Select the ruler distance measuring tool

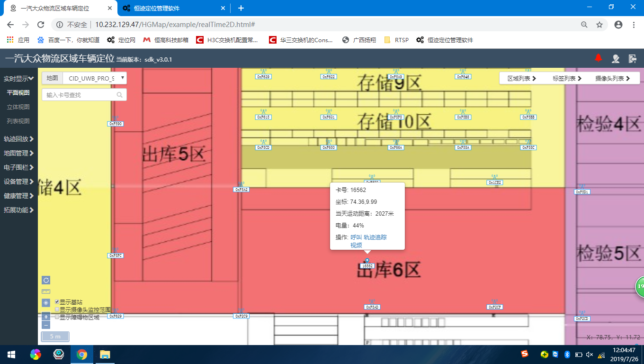click(x=46, y=291)
